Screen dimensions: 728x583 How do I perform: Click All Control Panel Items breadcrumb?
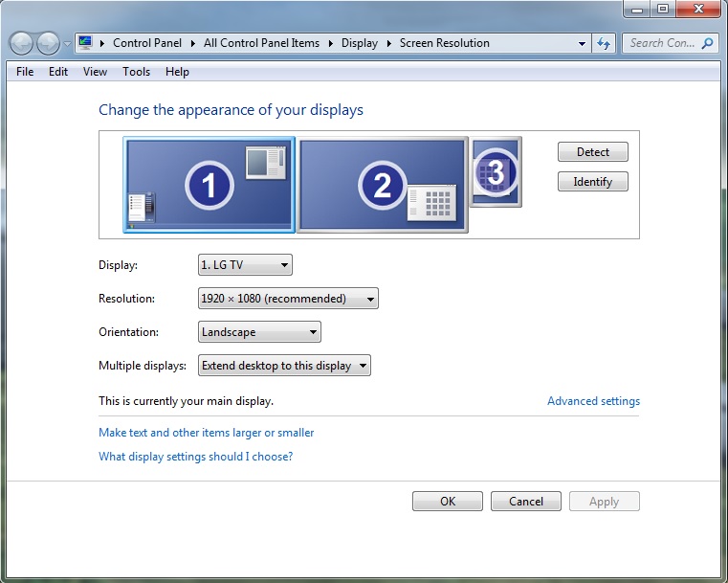[261, 43]
